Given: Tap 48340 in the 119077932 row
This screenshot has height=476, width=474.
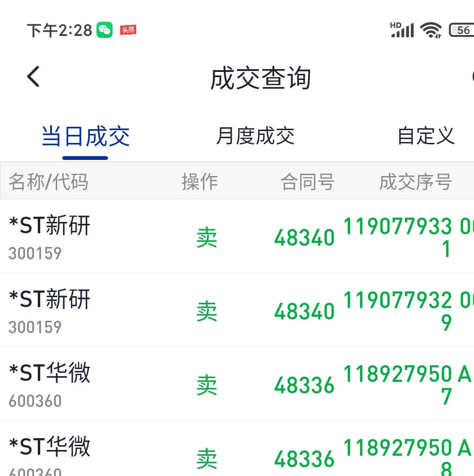Looking at the screenshot, I should point(304,311).
